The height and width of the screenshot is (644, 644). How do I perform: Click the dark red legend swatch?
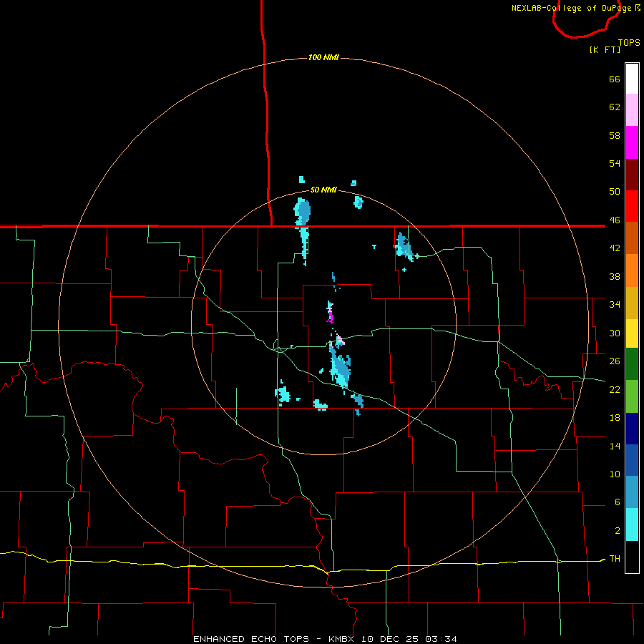pyautogui.click(x=632, y=175)
